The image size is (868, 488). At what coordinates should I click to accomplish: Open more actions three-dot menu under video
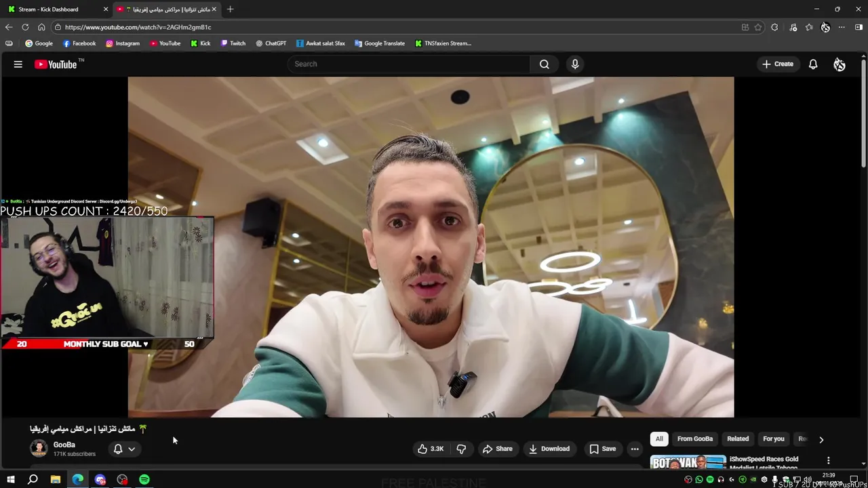click(635, 449)
